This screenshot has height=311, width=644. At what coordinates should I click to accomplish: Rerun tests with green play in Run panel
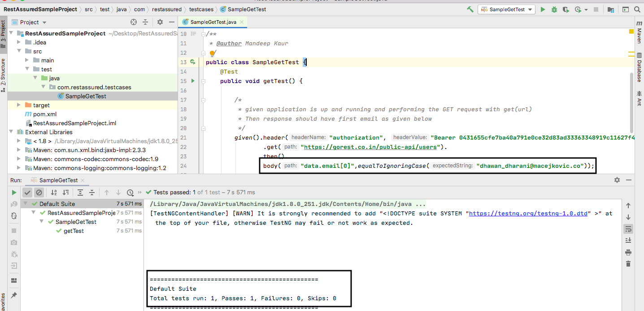click(x=14, y=193)
